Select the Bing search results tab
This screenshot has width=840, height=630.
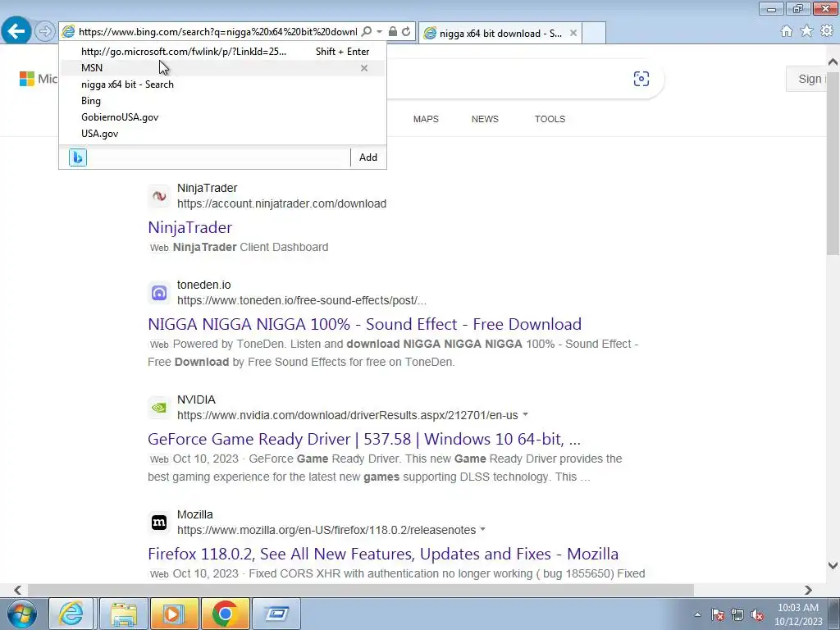coord(500,33)
